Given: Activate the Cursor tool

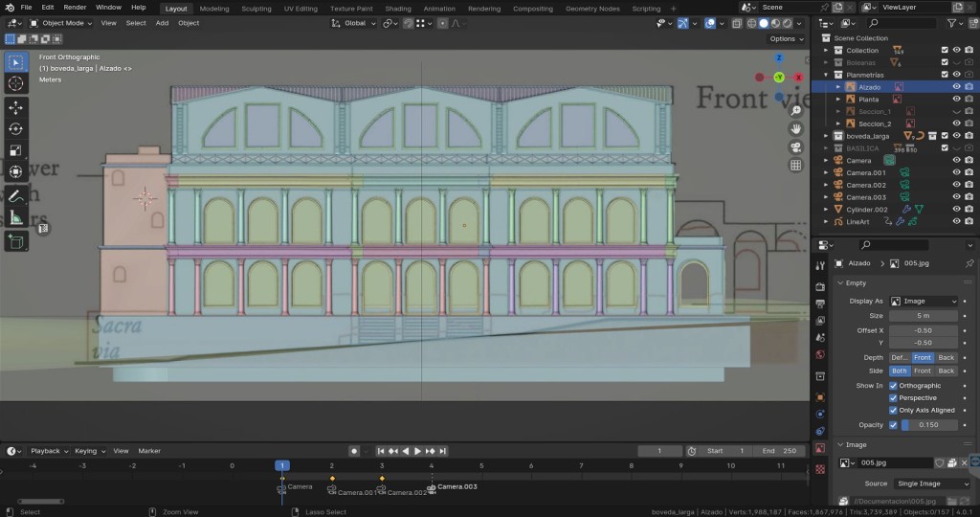Looking at the screenshot, I should point(15,84).
